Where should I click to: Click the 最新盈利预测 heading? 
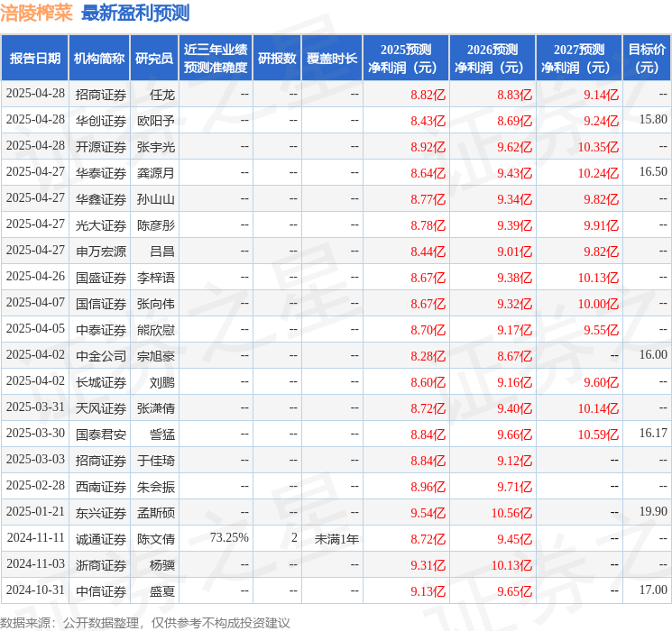pos(135,13)
